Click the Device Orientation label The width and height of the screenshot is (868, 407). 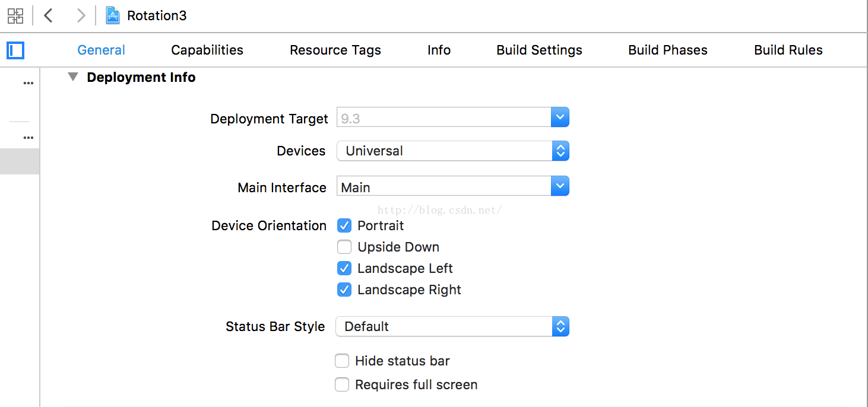(x=269, y=225)
